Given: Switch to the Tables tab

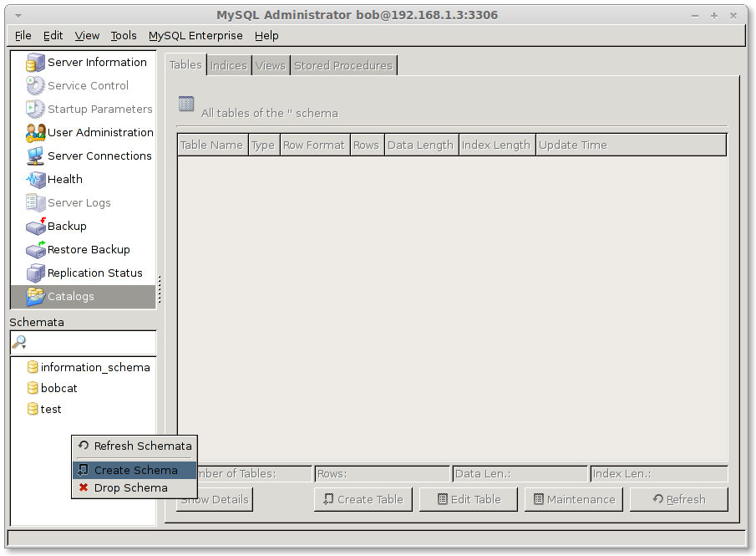Looking at the screenshot, I should click(x=185, y=64).
